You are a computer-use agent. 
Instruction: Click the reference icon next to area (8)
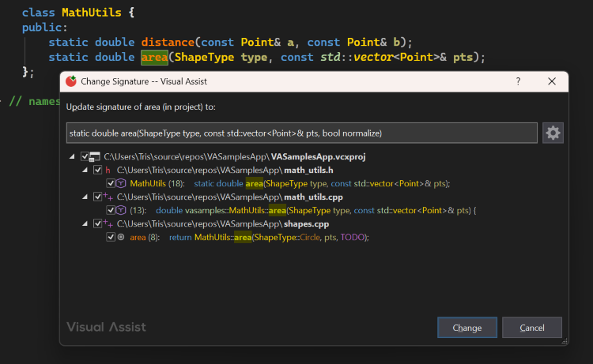(x=121, y=237)
